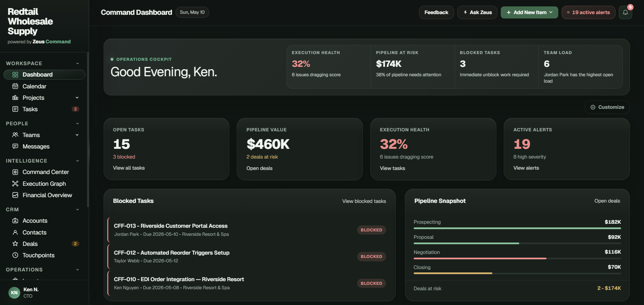
Task: Open the 19 active alerts button
Action: click(x=588, y=12)
